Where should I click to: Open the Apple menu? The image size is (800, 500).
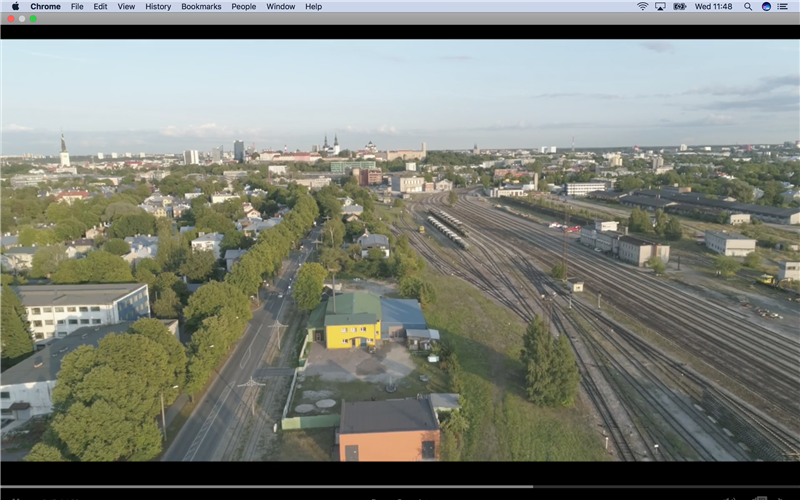(x=15, y=6)
